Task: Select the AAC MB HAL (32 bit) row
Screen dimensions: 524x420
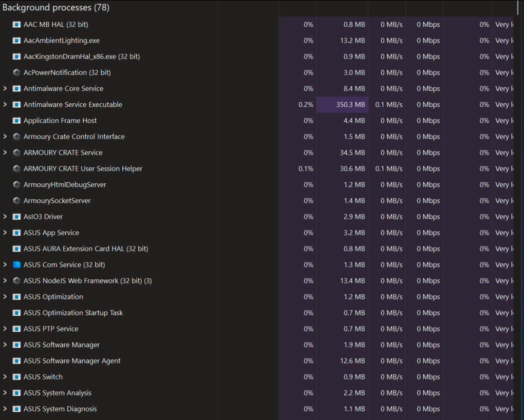Action: [257, 25]
